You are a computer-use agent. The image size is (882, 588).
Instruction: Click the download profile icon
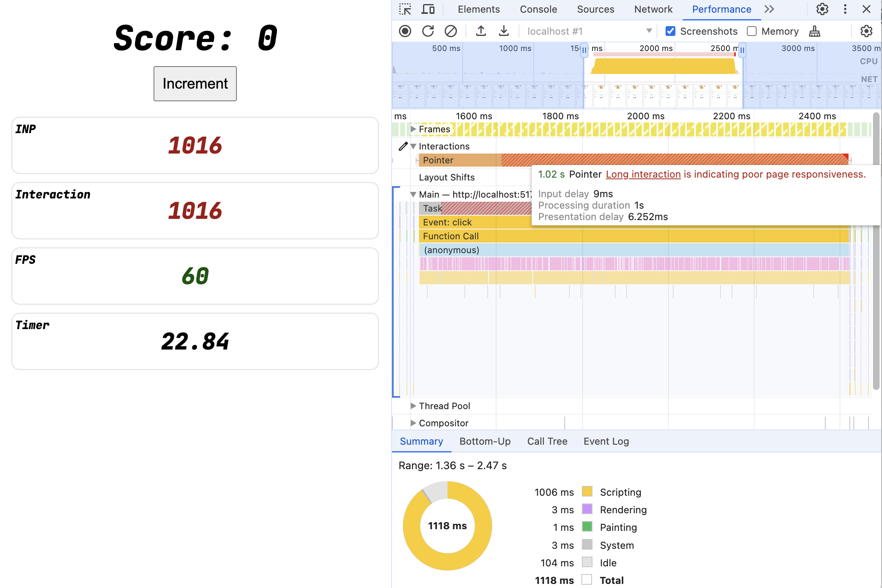(x=501, y=31)
